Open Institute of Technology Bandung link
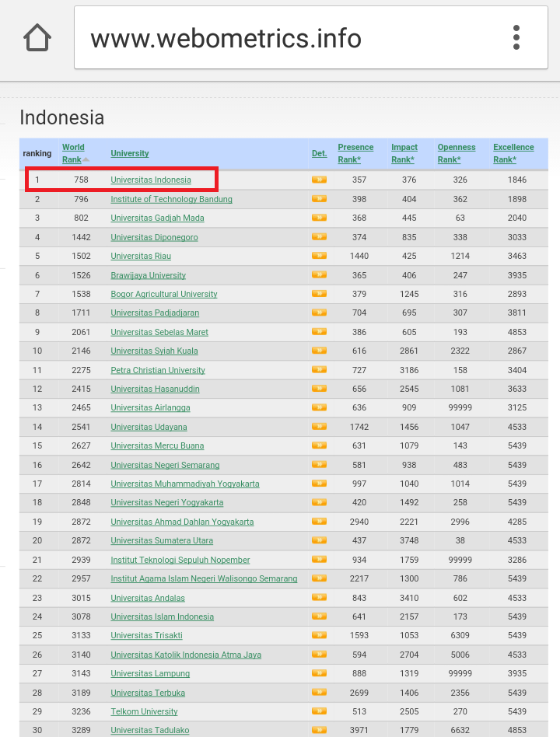Screen dimensions: 560x737 coord(172,199)
